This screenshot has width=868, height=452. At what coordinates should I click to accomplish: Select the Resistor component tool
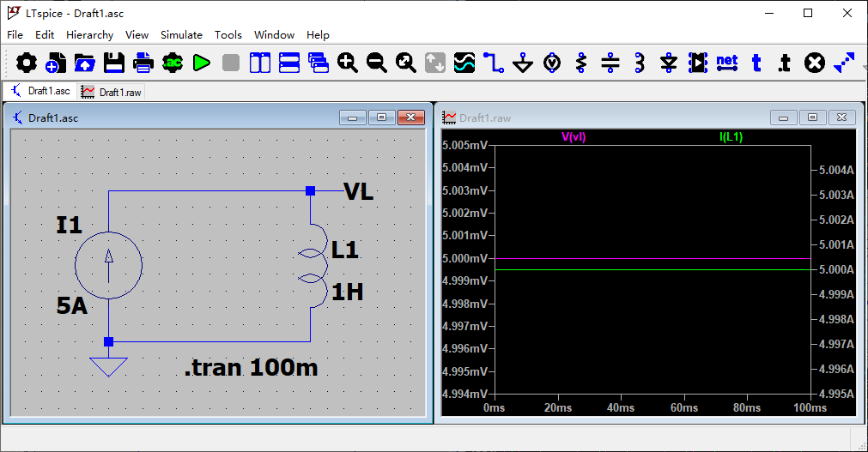581,63
